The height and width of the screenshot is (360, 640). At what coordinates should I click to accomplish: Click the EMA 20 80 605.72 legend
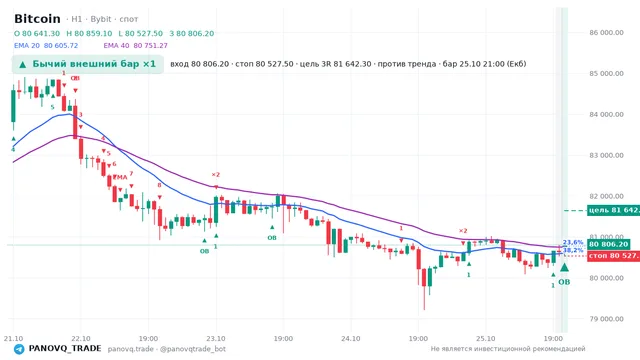click(46, 46)
